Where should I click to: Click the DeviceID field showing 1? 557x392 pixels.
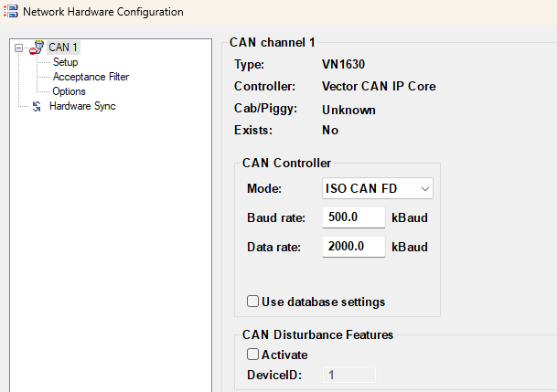coord(348,375)
